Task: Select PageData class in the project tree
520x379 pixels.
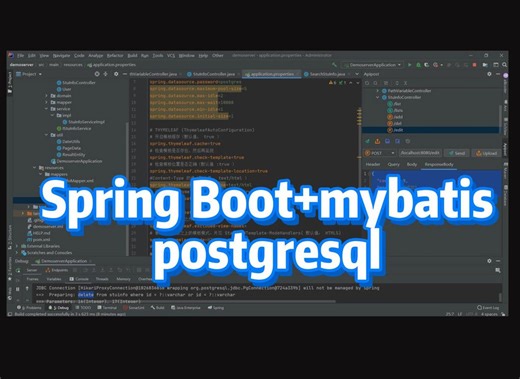Action: point(69,148)
